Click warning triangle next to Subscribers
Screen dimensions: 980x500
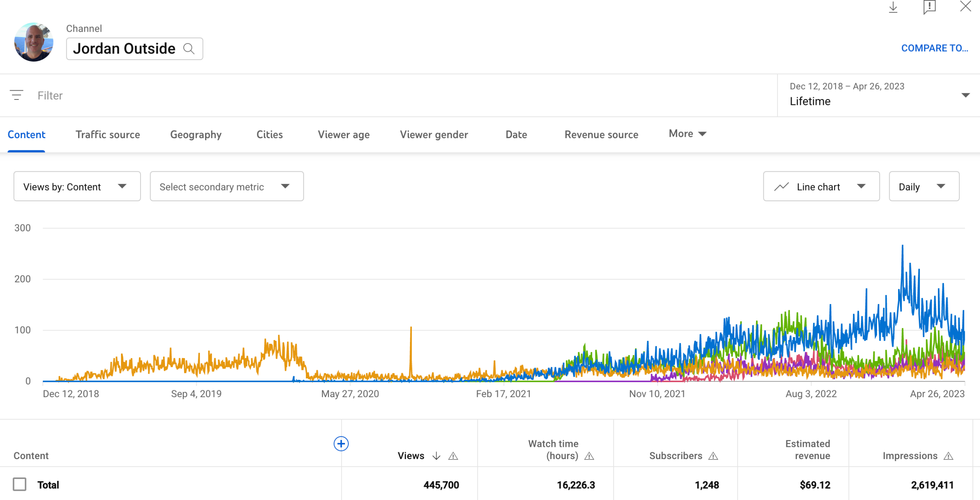pyautogui.click(x=713, y=456)
